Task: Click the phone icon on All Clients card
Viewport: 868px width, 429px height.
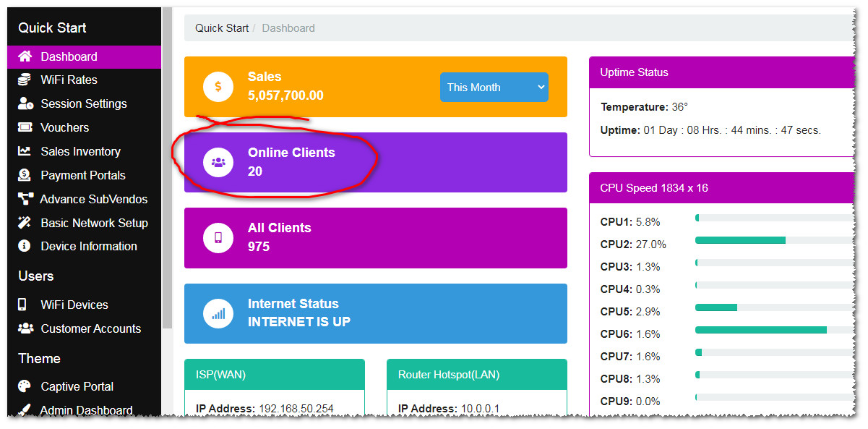Action: pyautogui.click(x=218, y=237)
